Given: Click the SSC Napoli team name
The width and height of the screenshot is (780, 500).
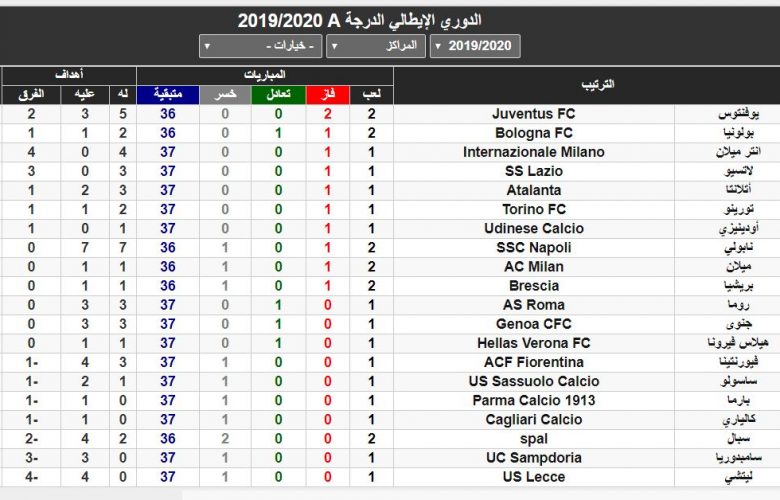Looking at the screenshot, I should click(534, 247).
